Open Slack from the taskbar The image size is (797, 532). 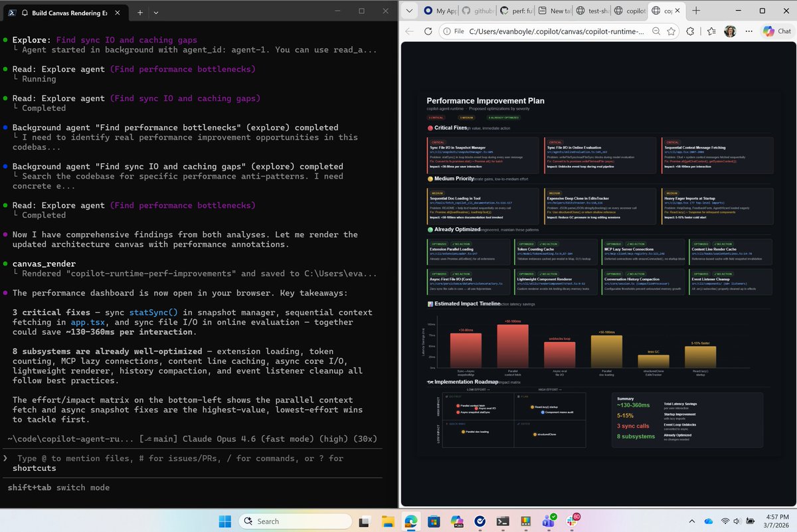tap(573, 521)
